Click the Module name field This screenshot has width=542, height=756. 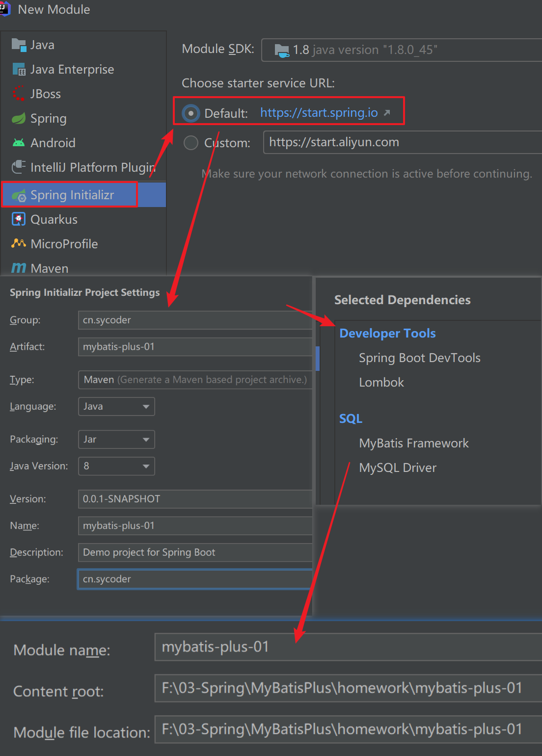click(349, 647)
